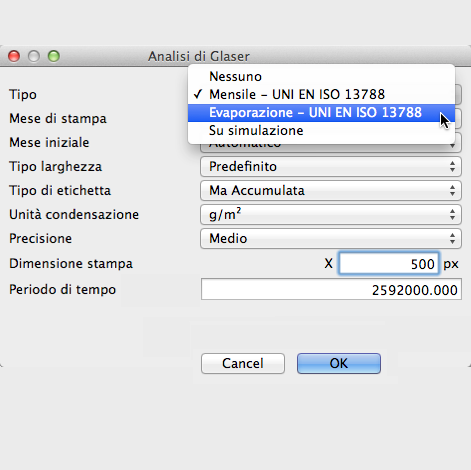The image size is (471, 470).
Task: Open the Precisione dropdown set to Medio
Action: point(331,238)
